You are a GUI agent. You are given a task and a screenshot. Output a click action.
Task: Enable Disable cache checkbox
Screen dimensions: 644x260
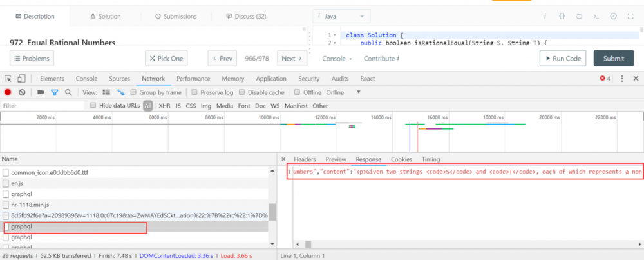(x=242, y=92)
